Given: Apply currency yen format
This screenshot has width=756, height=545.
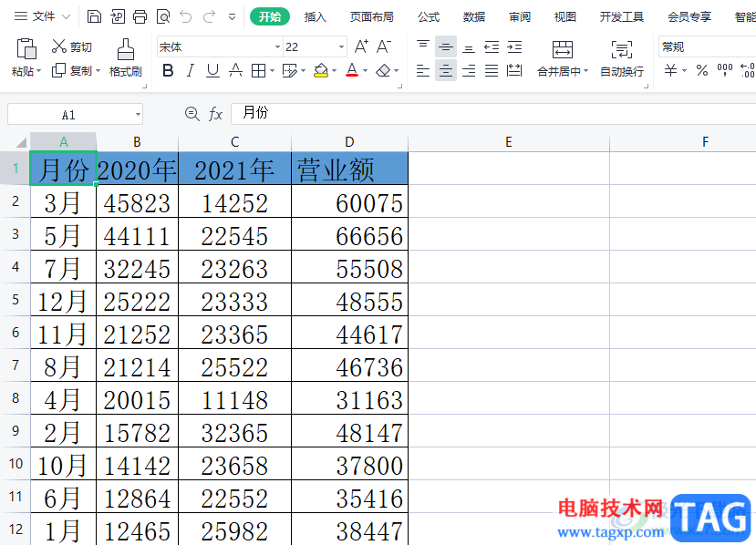Looking at the screenshot, I should pyautogui.click(x=670, y=71).
